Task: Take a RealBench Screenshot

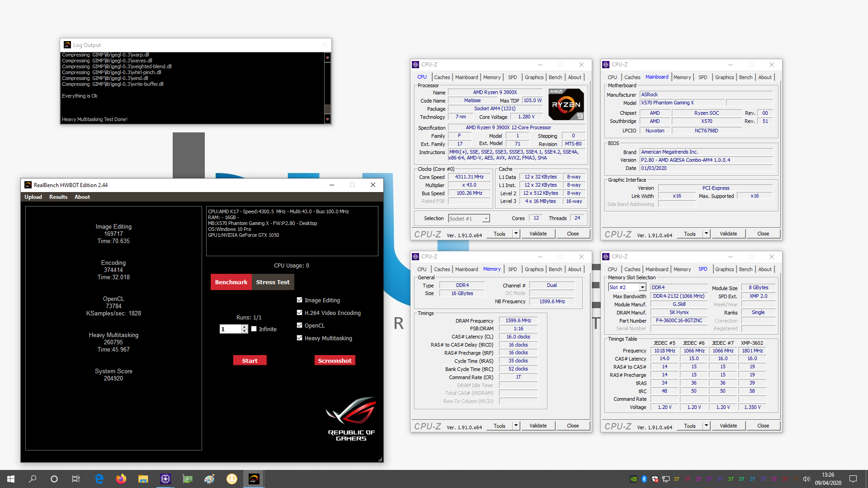Action: (x=335, y=360)
